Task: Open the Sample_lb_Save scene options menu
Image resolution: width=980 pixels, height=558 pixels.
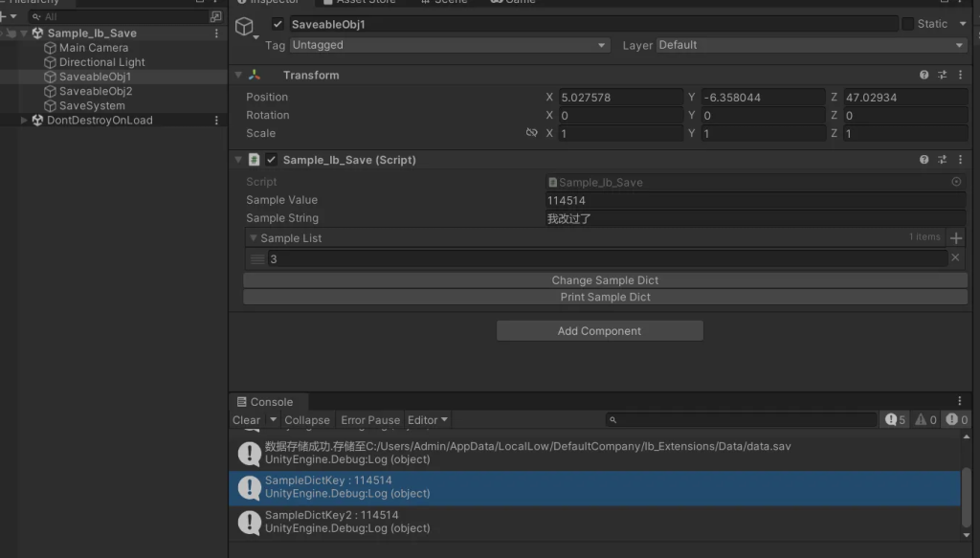Action: [x=217, y=33]
